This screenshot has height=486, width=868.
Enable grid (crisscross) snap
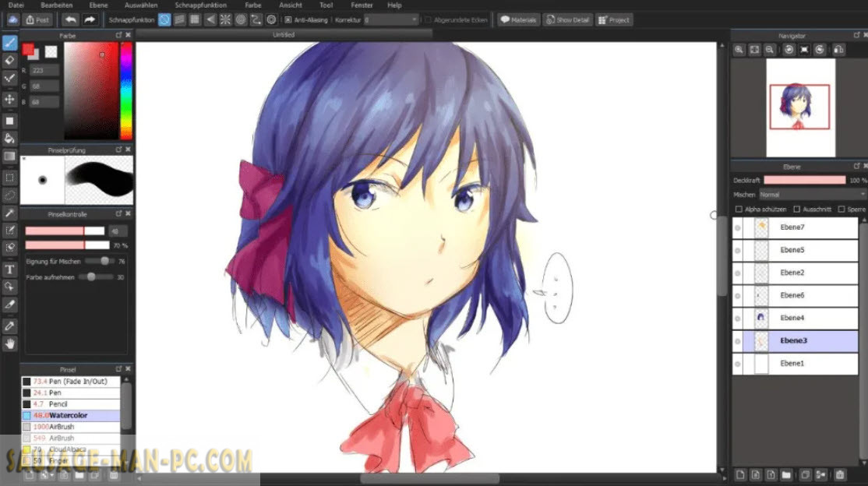195,20
